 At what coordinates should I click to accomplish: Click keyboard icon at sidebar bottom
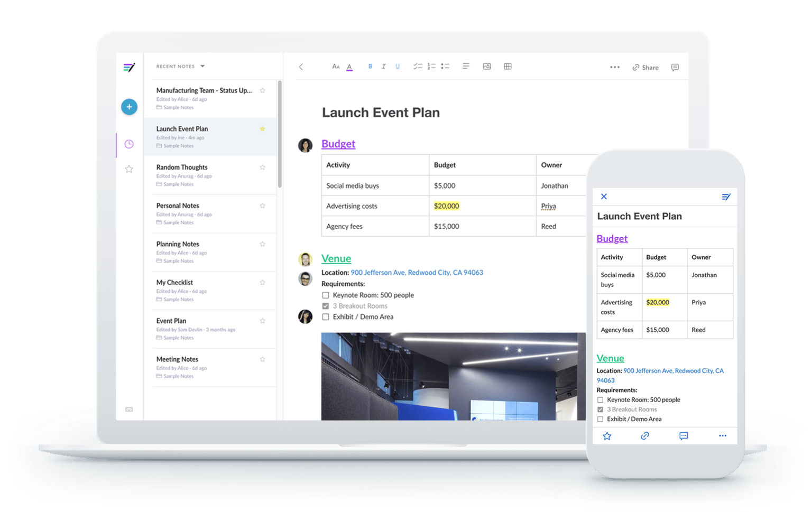point(129,409)
